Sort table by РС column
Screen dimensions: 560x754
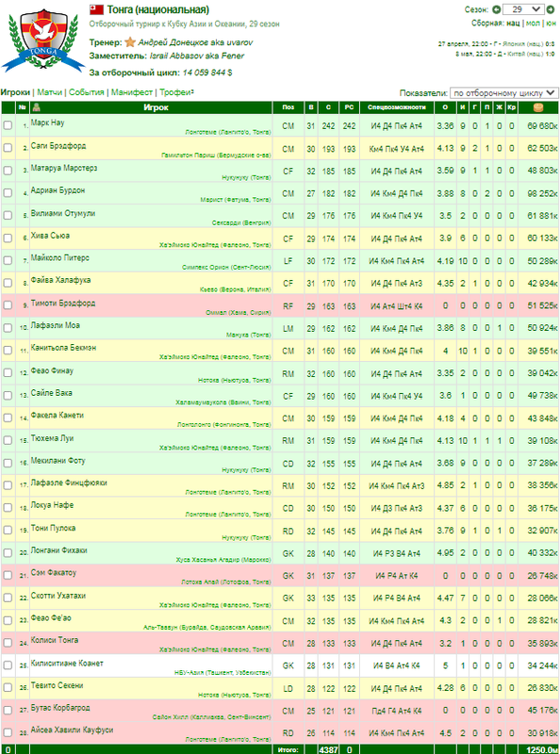point(349,107)
